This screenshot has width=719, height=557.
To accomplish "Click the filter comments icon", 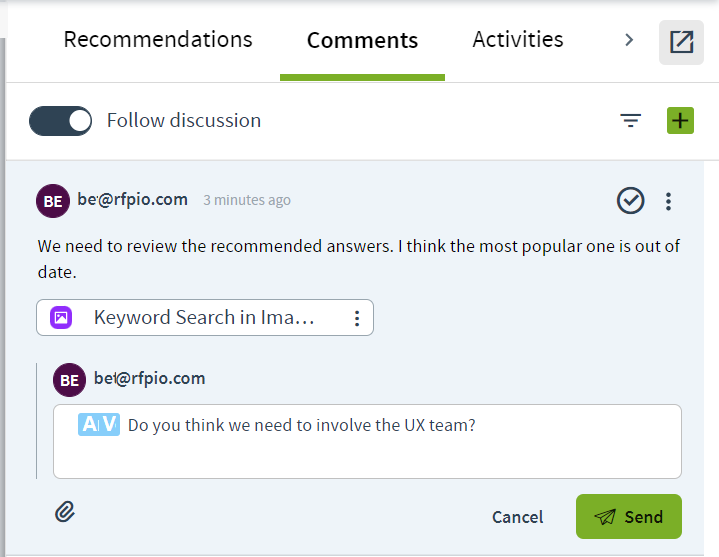I will tap(631, 121).
